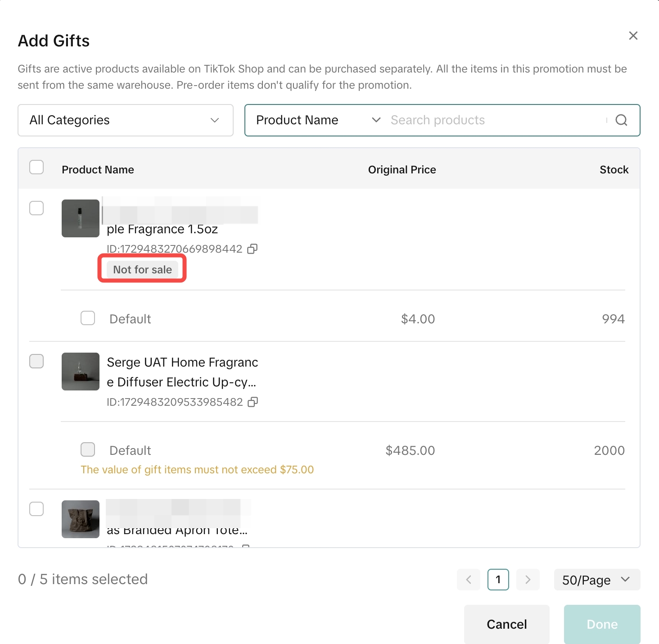
Task: Check the Branded Apron Tote product checkbox
Action: point(36,509)
